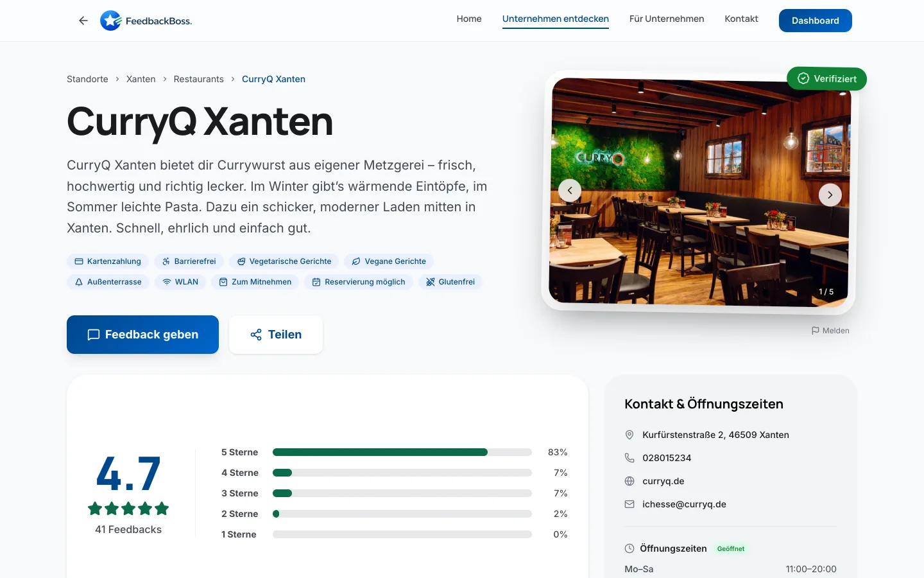Click the 41 Feedbacks count
The height and width of the screenshot is (578, 924).
[x=128, y=529]
